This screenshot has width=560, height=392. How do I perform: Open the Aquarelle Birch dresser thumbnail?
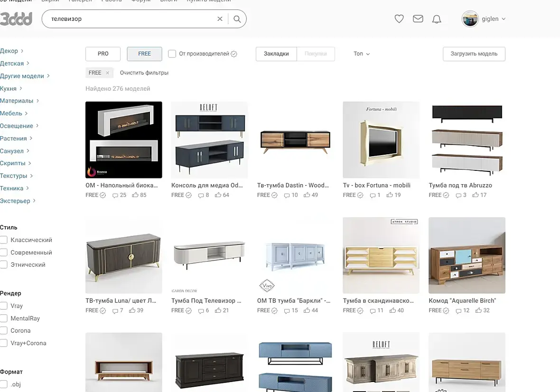point(467,255)
